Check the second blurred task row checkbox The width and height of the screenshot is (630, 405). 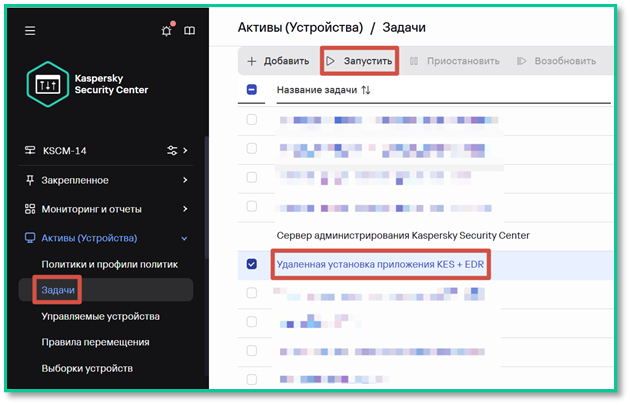[x=252, y=148]
